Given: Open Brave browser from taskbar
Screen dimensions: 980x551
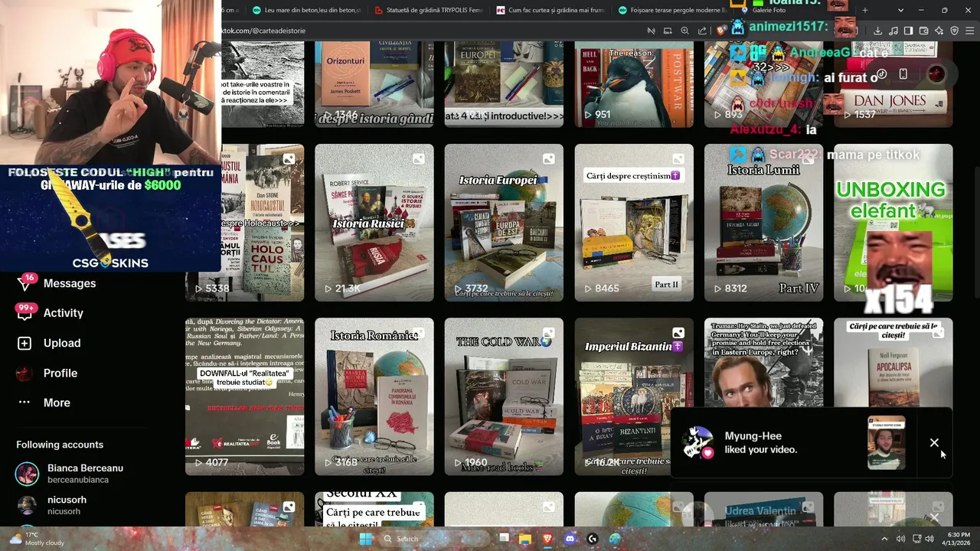Looking at the screenshot, I should tap(547, 539).
